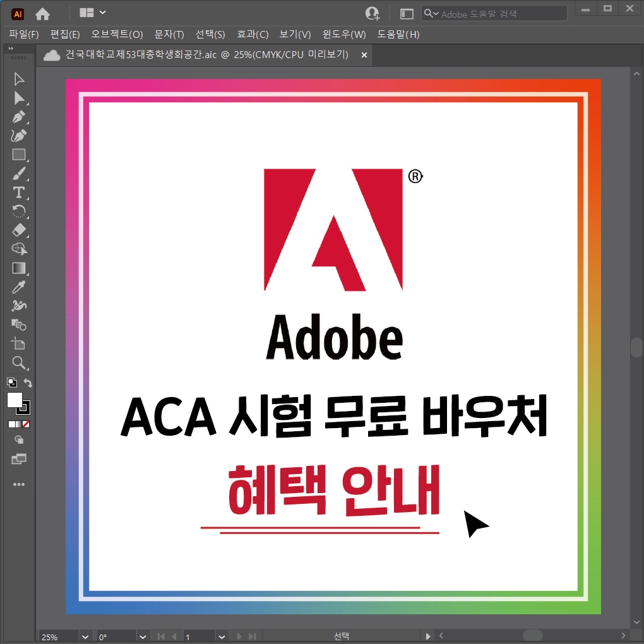Select the Paintbrush tool
The height and width of the screenshot is (644, 644).
click(18, 174)
